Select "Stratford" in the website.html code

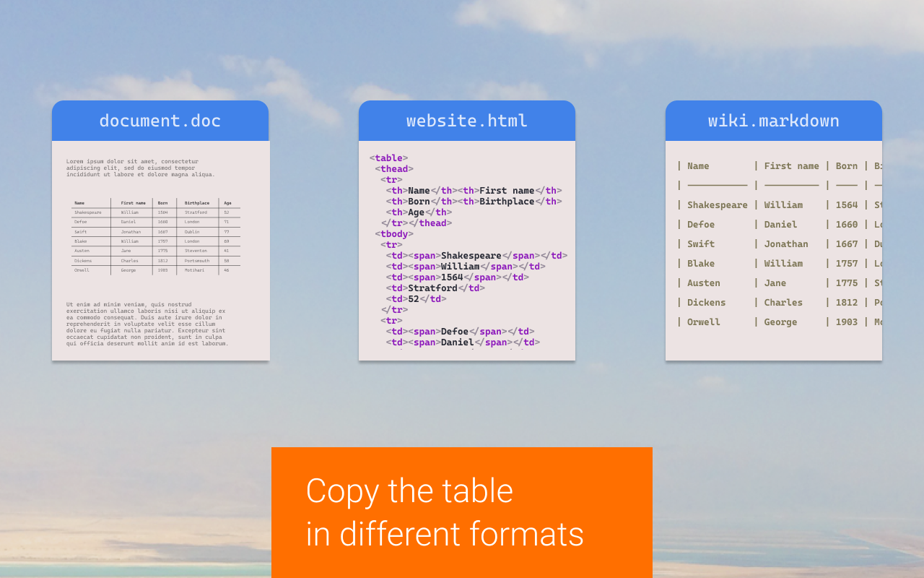pyautogui.click(x=432, y=288)
